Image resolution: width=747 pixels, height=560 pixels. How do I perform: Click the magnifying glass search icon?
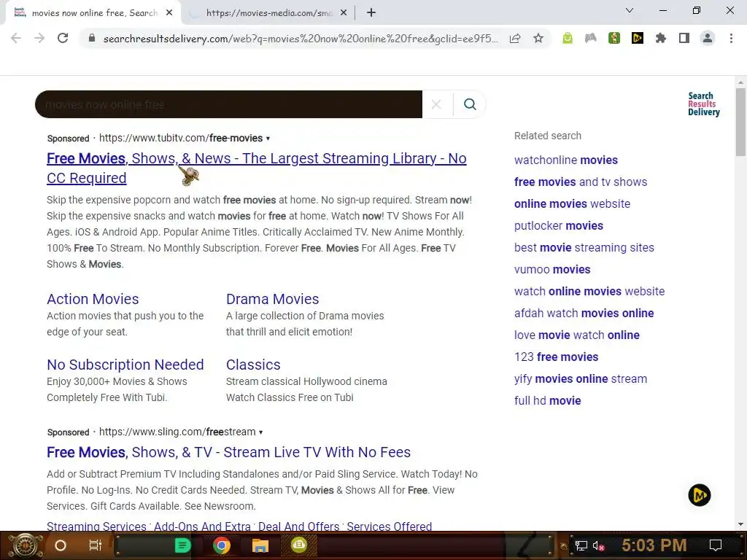[x=470, y=104]
